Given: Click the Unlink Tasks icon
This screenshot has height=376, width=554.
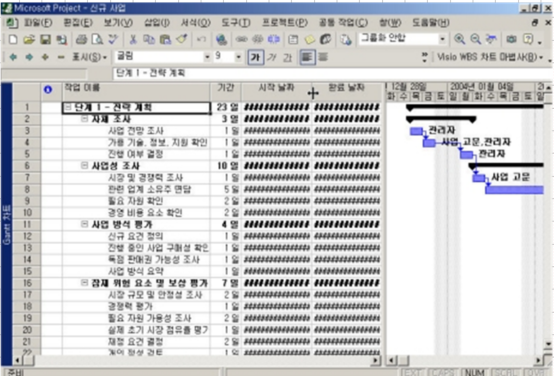Looking at the screenshot, I should point(258,39).
